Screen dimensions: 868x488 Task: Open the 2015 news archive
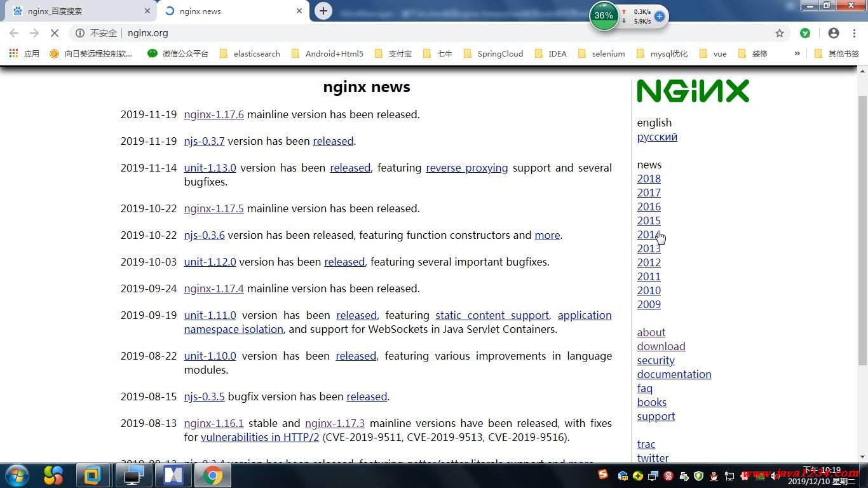click(x=649, y=220)
